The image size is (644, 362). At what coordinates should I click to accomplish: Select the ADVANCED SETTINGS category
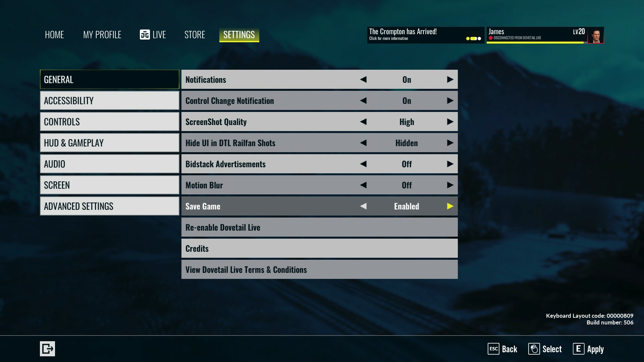[110, 206]
